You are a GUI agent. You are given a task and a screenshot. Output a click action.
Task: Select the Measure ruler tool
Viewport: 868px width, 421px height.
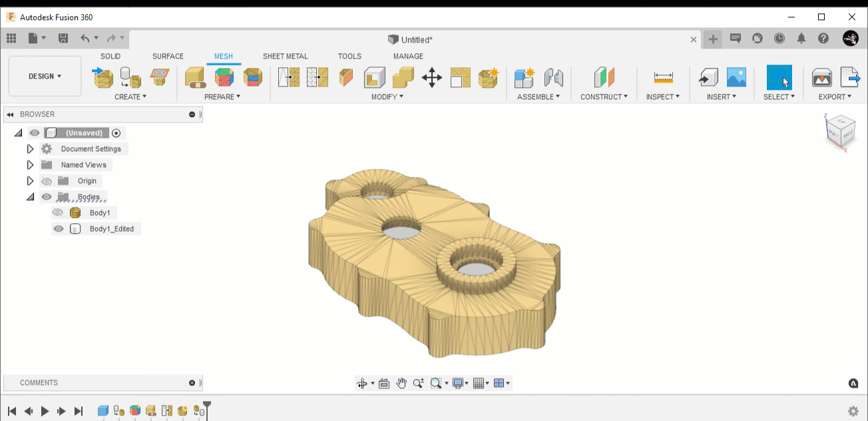[664, 77]
